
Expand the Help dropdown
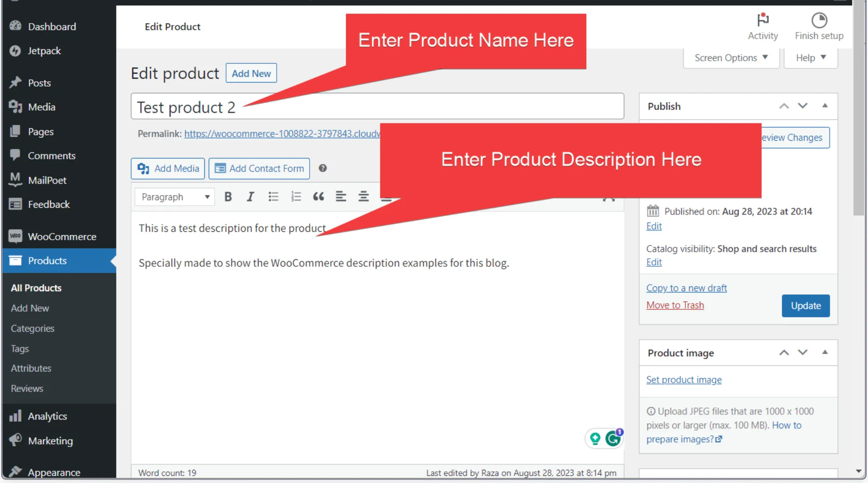(811, 58)
